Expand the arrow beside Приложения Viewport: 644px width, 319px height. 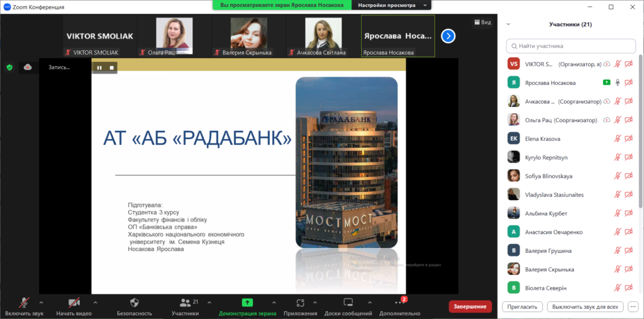point(315,303)
